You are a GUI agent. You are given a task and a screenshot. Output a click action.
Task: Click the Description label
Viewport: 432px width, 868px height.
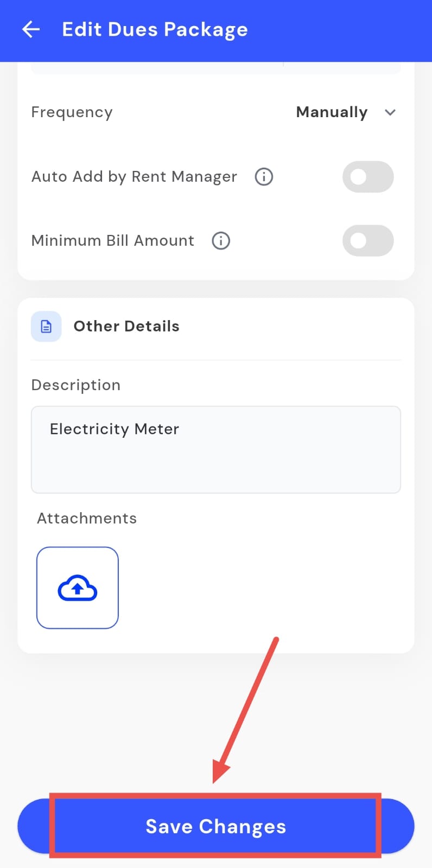point(76,385)
